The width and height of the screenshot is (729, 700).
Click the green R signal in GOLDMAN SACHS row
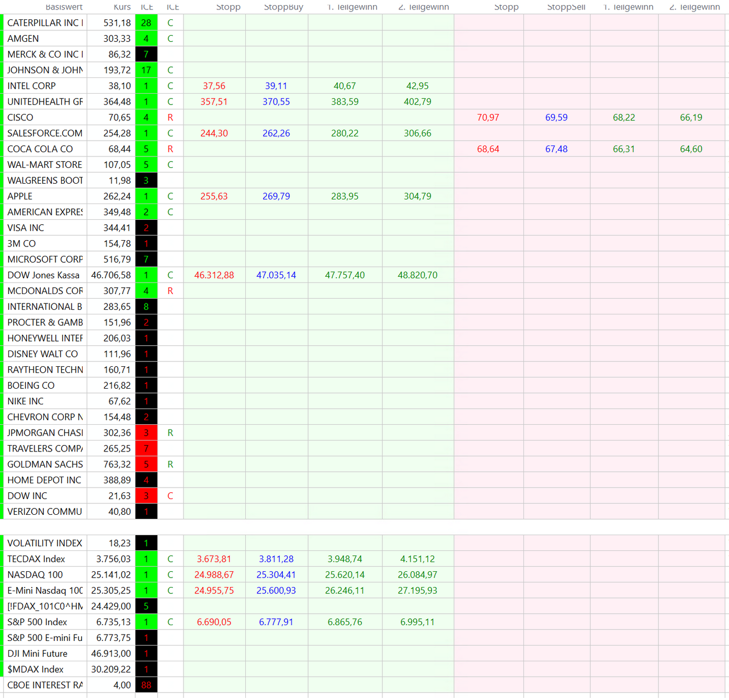pos(170,465)
